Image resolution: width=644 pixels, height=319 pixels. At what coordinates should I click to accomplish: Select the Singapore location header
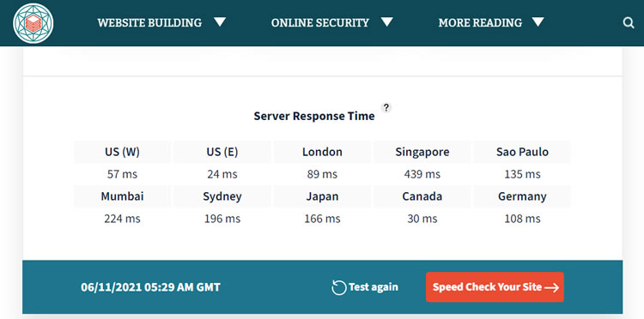click(422, 152)
